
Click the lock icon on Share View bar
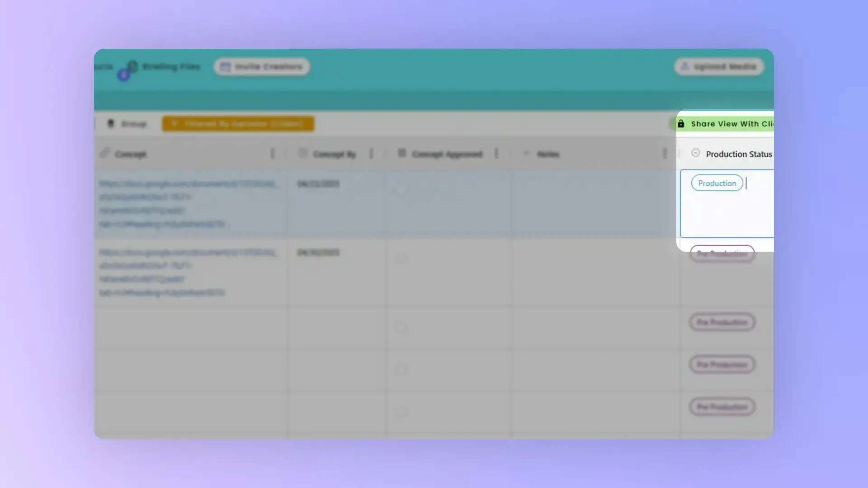pos(681,123)
